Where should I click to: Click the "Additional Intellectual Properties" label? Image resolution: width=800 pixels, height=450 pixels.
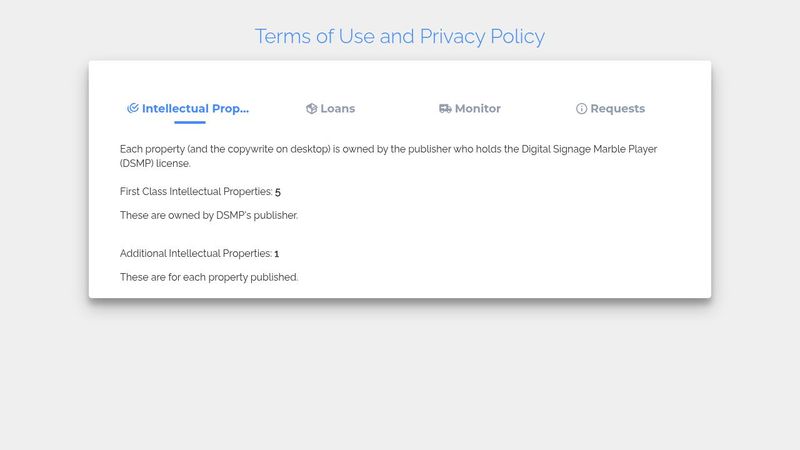coord(195,254)
